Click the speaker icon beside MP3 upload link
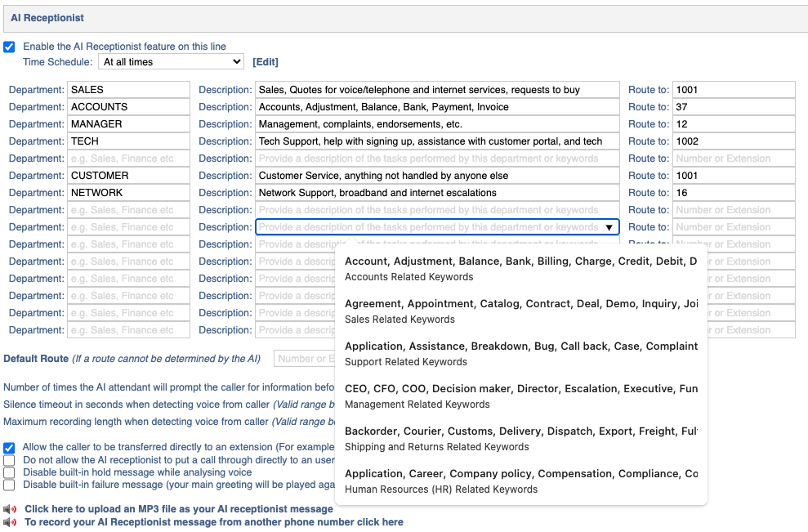This screenshot has height=532, width=808. pos(10,509)
